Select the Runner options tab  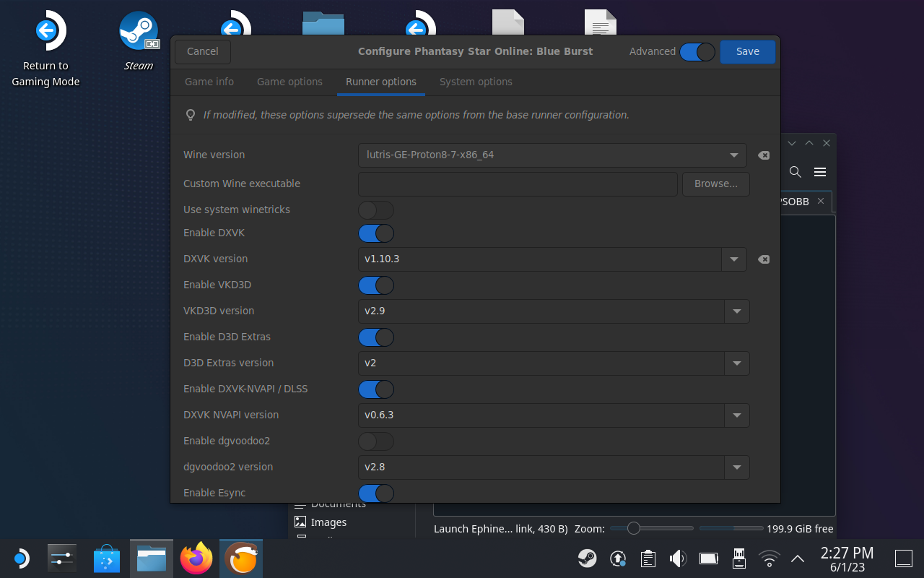click(x=381, y=82)
